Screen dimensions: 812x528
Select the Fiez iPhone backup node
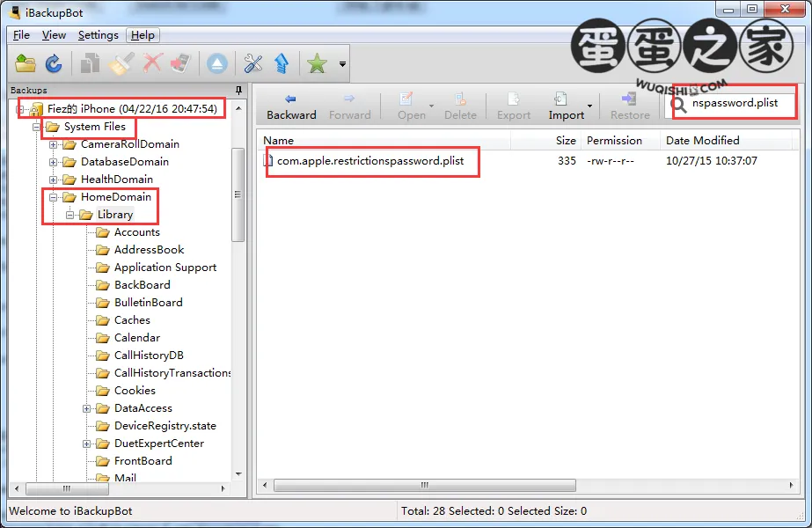[x=132, y=109]
